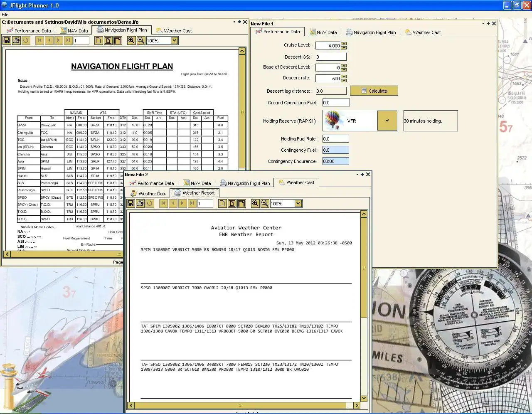
Task: Open zoom percentage dropdown in Demo.jfp toolbar
Action: (x=175, y=40)
